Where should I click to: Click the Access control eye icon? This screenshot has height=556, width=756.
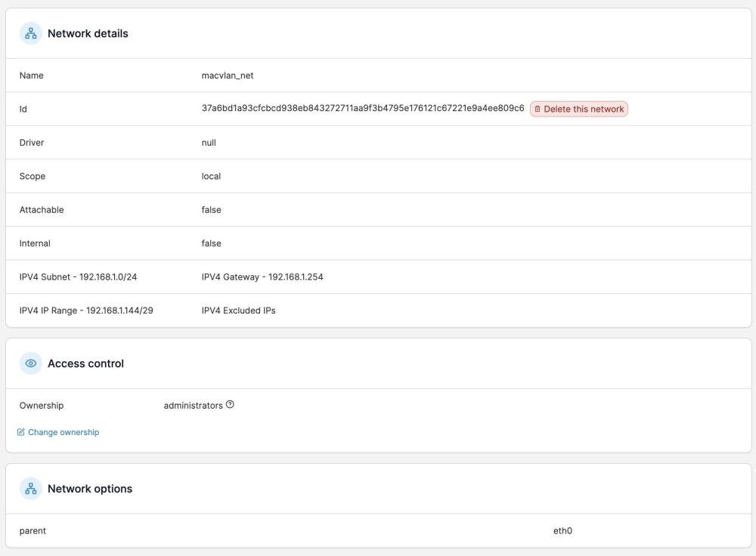[31, 363]
